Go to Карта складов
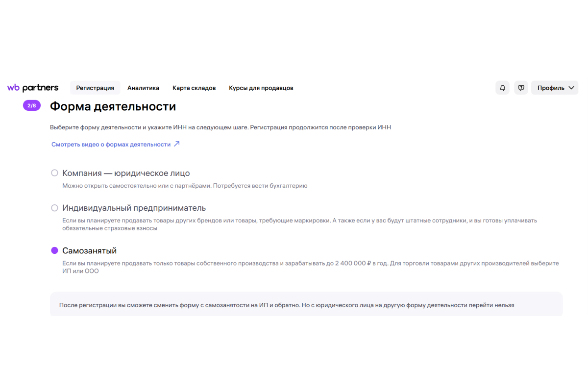Viewport: 588px width, 392px height. click(194, 88)
